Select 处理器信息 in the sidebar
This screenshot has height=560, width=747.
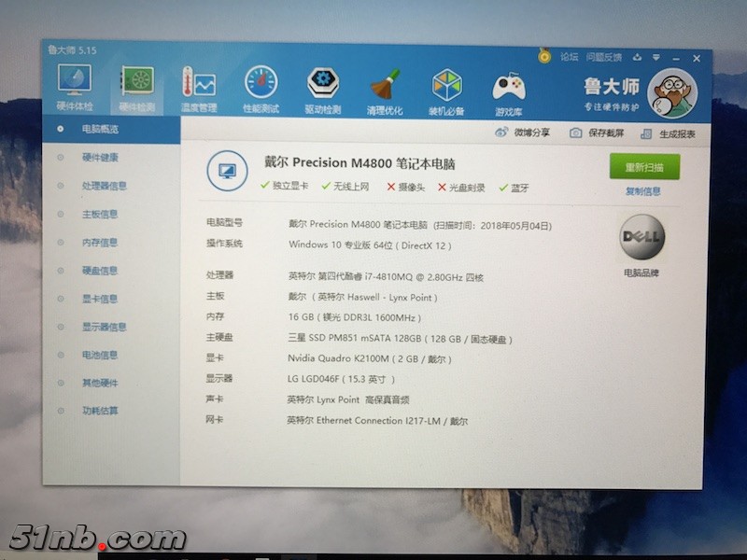[x=104, y=186]
